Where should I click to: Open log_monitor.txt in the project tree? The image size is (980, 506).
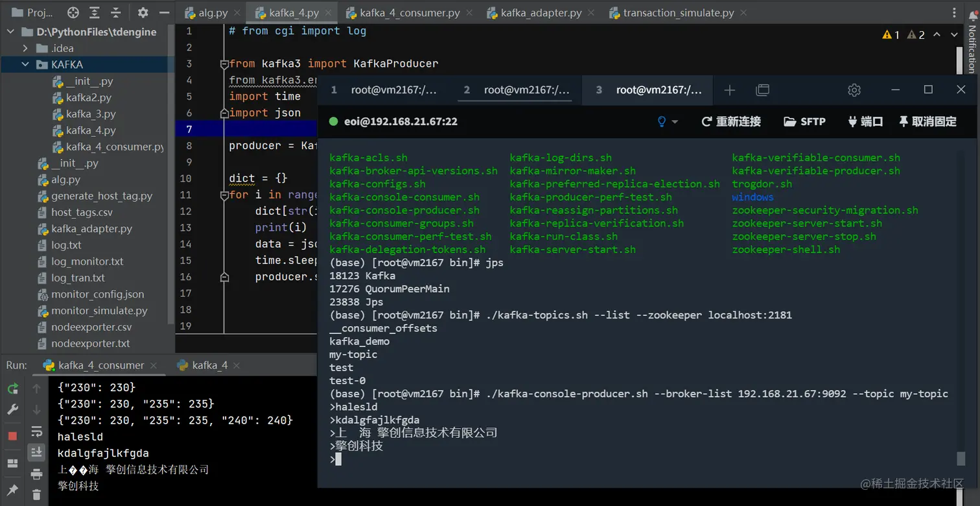[x=87, y=261]
